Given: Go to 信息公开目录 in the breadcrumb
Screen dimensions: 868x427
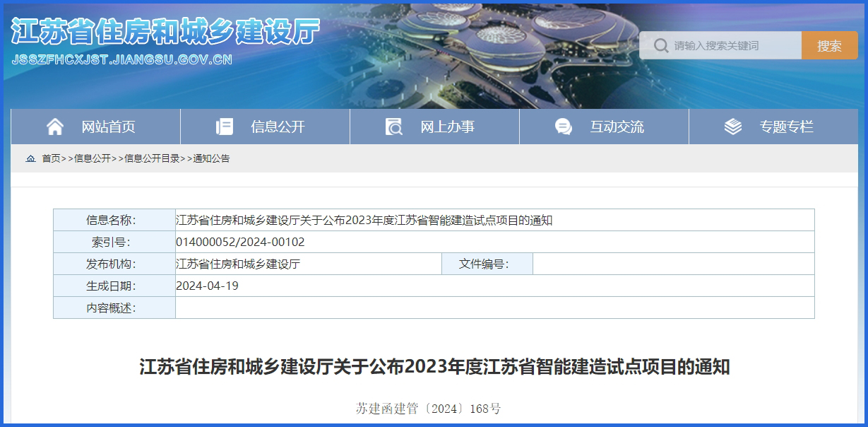Looking at the screenshot, I should (x=152, y=158).
